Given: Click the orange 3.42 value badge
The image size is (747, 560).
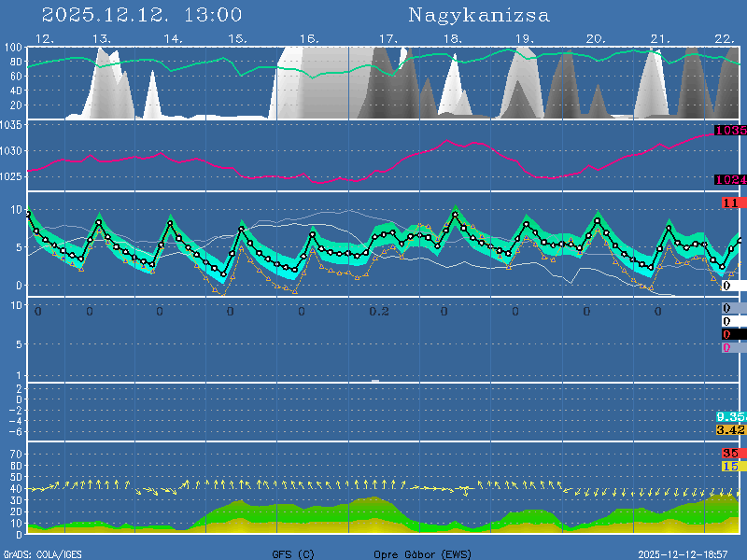Looking at the screenshot, I should point(729,429).
